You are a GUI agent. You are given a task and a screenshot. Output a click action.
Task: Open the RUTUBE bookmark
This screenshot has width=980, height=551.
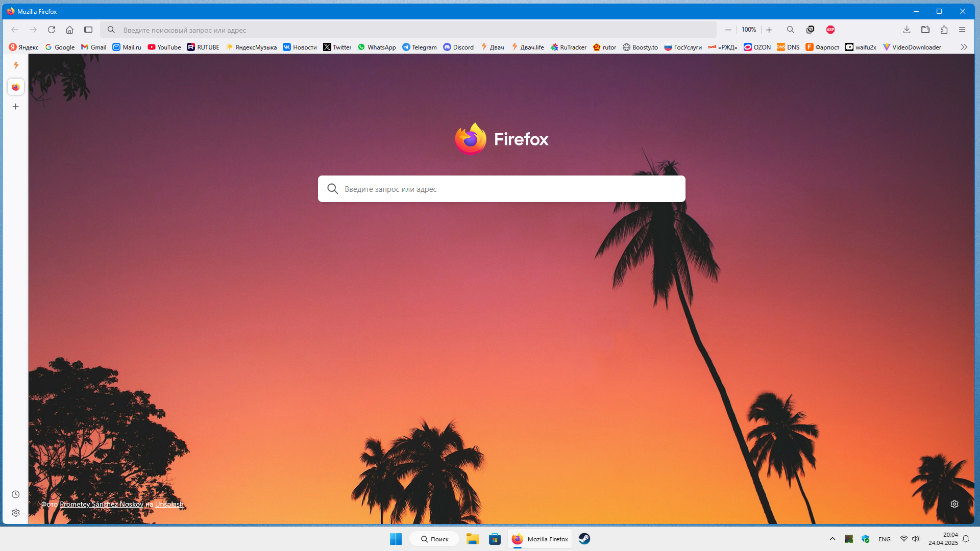[203, 47]
